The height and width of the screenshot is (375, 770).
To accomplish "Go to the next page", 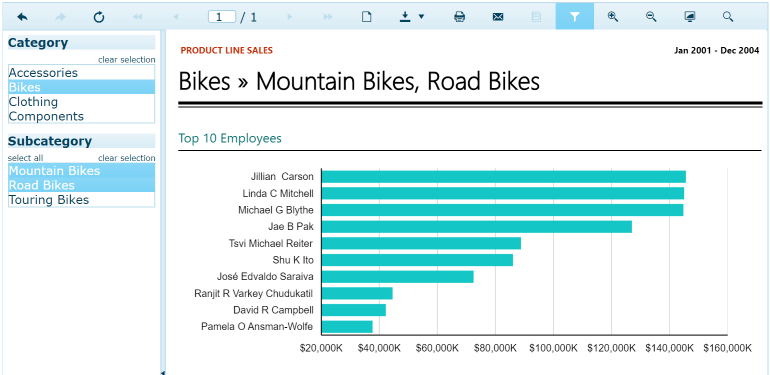I will click(290, 17).
